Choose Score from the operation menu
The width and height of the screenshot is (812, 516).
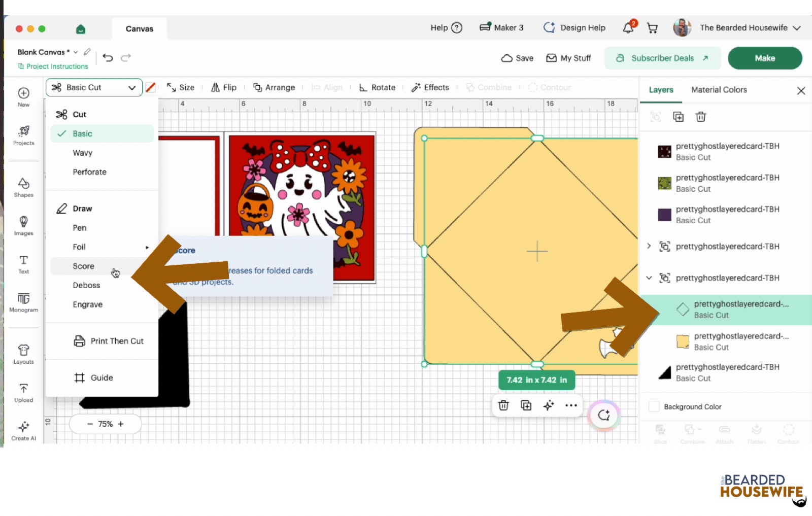(83, 266)
